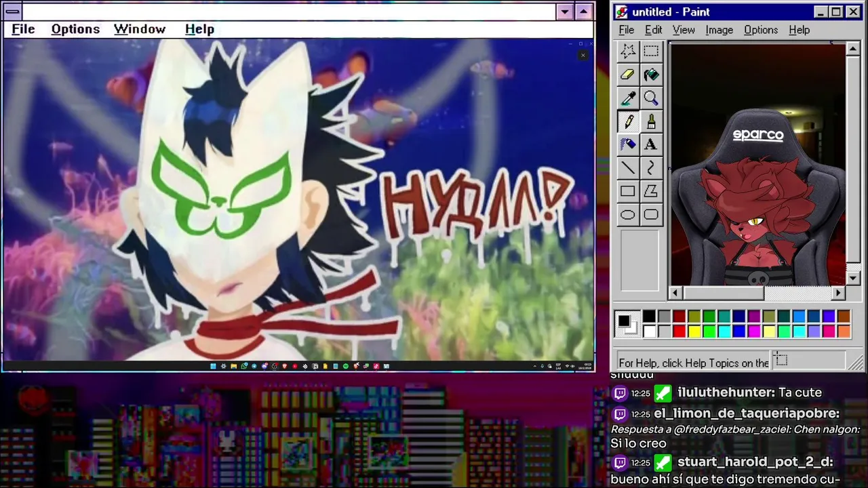The height and width of the screenshot is (488, 868).
Task: Choose the Pencil tool in Paint
Action: pyautogui.click(x=628, y=121)
